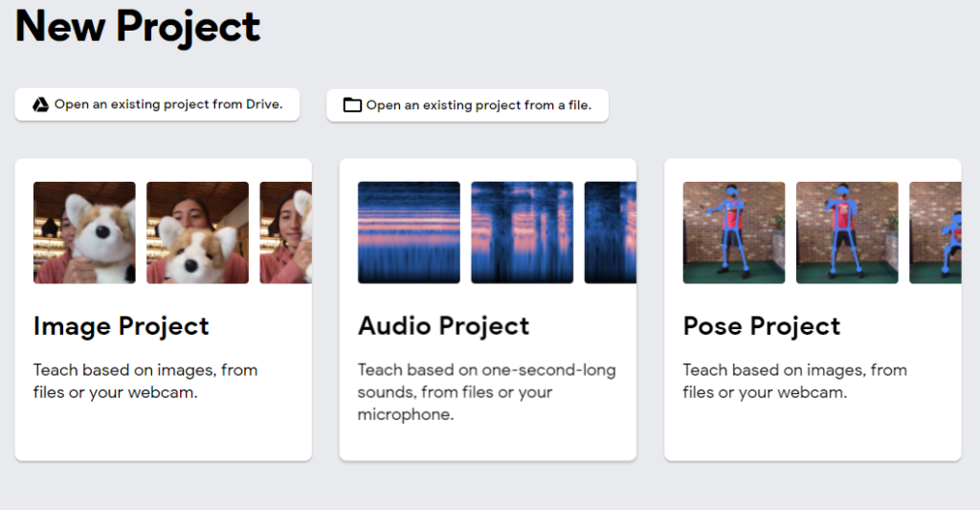The image size is (980, 510).
Task: Click the New Project heading
Action: pyautogui.click(x=138, y=27)
